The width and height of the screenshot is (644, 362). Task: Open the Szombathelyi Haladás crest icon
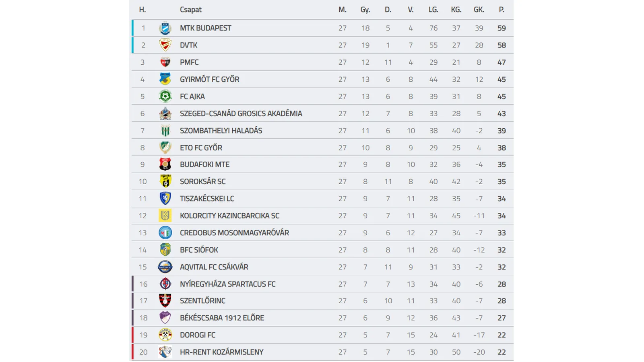pos(165,131)
